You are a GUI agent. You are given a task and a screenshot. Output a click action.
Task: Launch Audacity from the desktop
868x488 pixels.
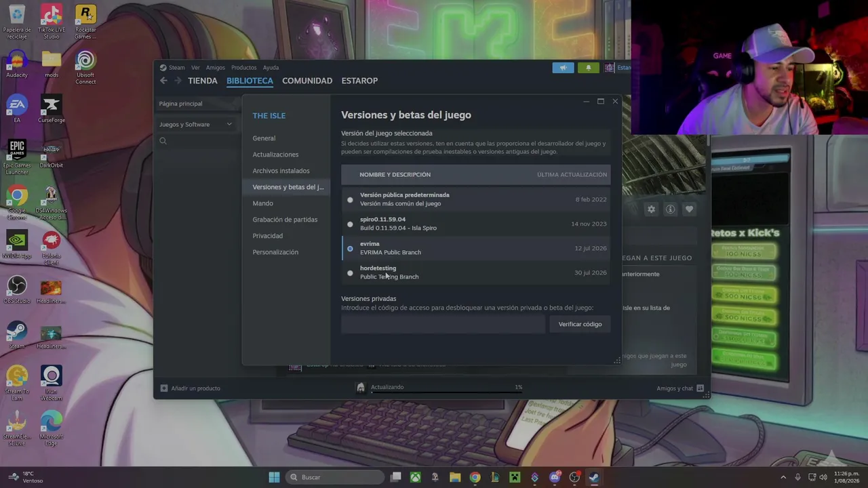click(x=17, y=64)
